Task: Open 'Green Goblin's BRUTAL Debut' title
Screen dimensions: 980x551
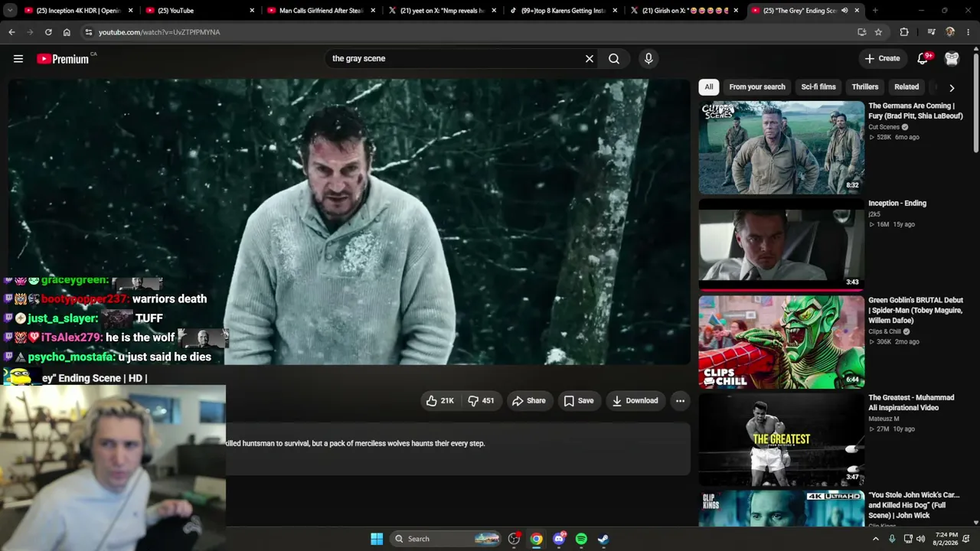Action: pos(916,310)
